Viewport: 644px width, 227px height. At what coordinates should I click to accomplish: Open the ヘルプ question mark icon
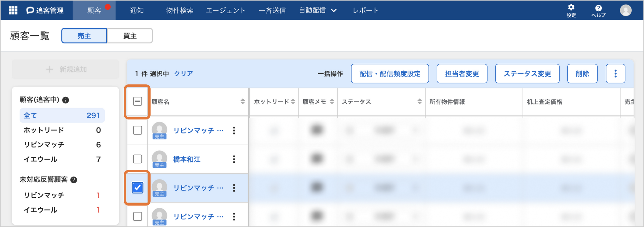(598, 10)
